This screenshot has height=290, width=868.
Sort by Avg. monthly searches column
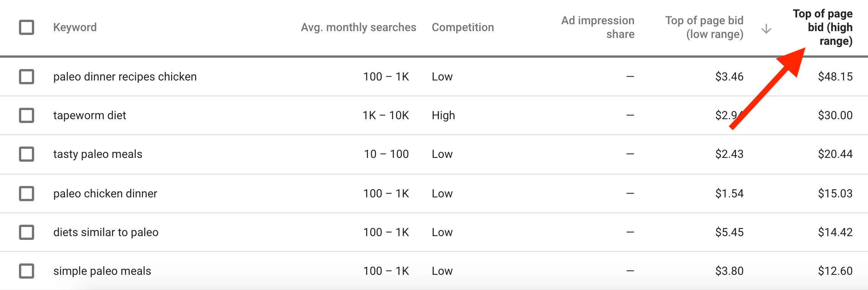click(359, 27)
